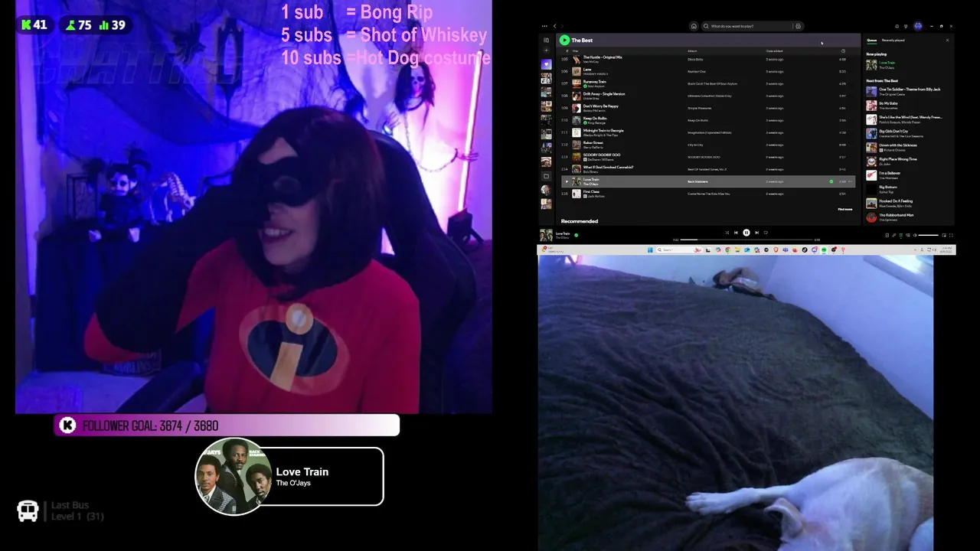Image resolution: width=980 pixels, height=551 pixels.
Task: Toggle Spotify repeat
Action: point(766,233)
